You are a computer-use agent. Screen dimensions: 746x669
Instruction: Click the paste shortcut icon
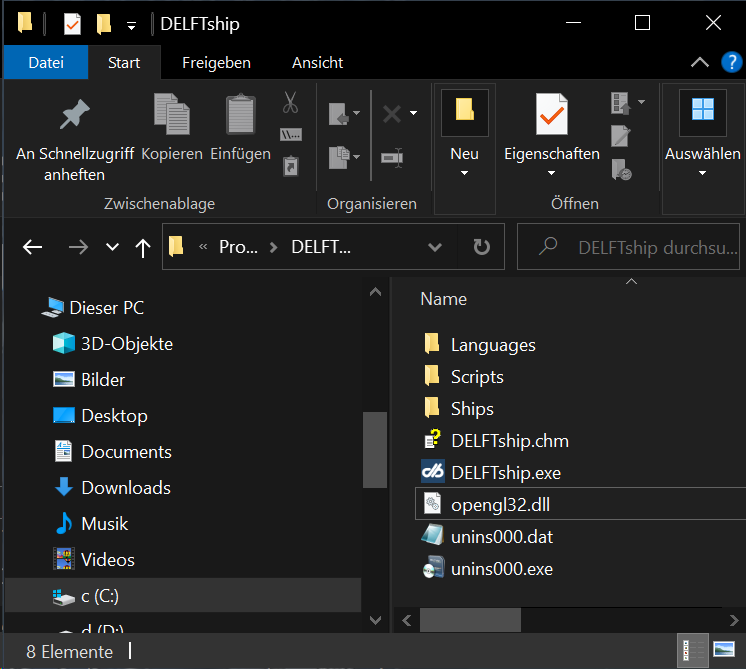point(291,166)
